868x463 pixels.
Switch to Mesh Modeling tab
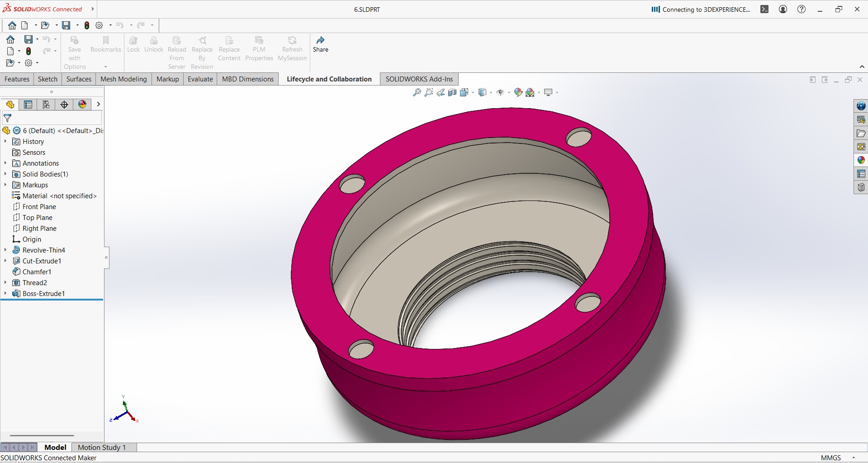(x=123, y=79)
